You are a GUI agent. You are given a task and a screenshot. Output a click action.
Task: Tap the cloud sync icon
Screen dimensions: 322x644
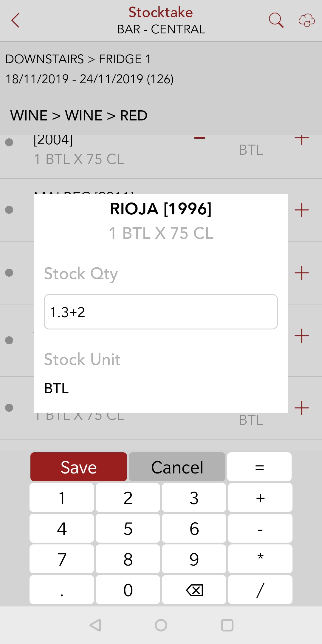click(306, 20)
